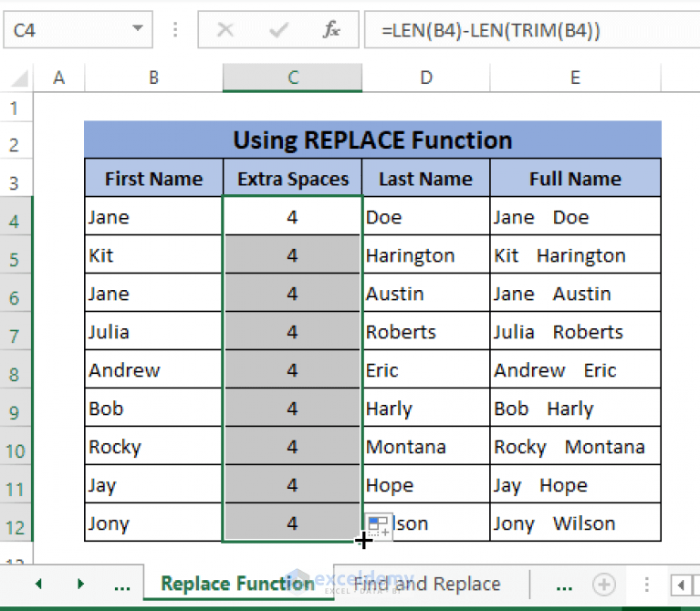Viewport: 700px width, 611px height.
Task: Click the Full Name header cell
Action: click(x=576, y=179)
